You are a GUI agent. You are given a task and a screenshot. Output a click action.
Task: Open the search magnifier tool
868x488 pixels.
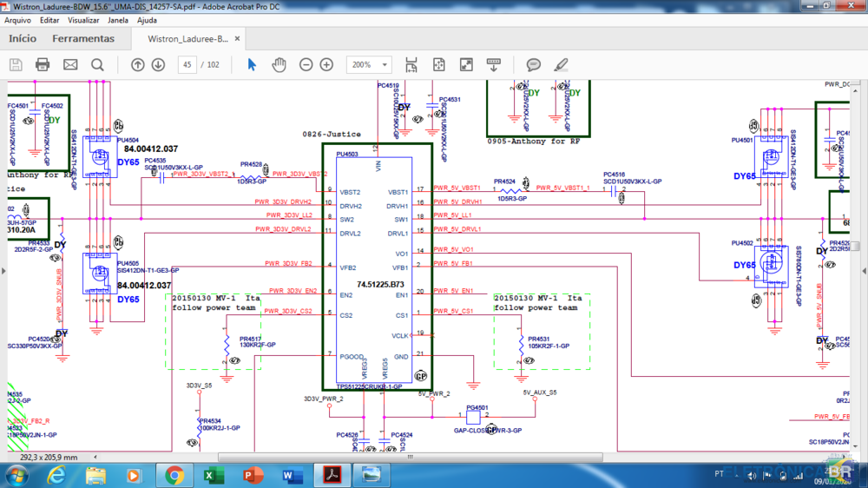[97, 65]
